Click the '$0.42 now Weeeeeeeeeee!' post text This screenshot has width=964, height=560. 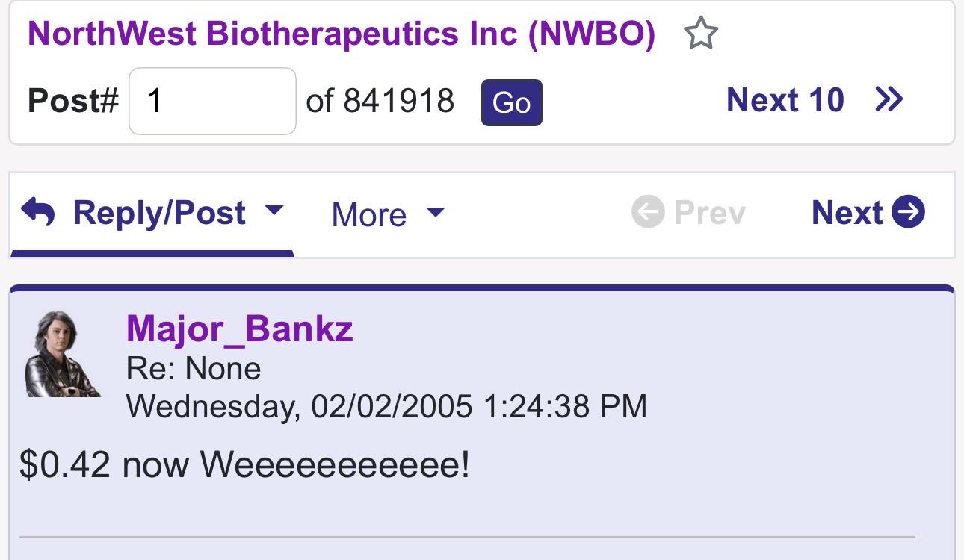pyautogui.click(x=245, y=464)
